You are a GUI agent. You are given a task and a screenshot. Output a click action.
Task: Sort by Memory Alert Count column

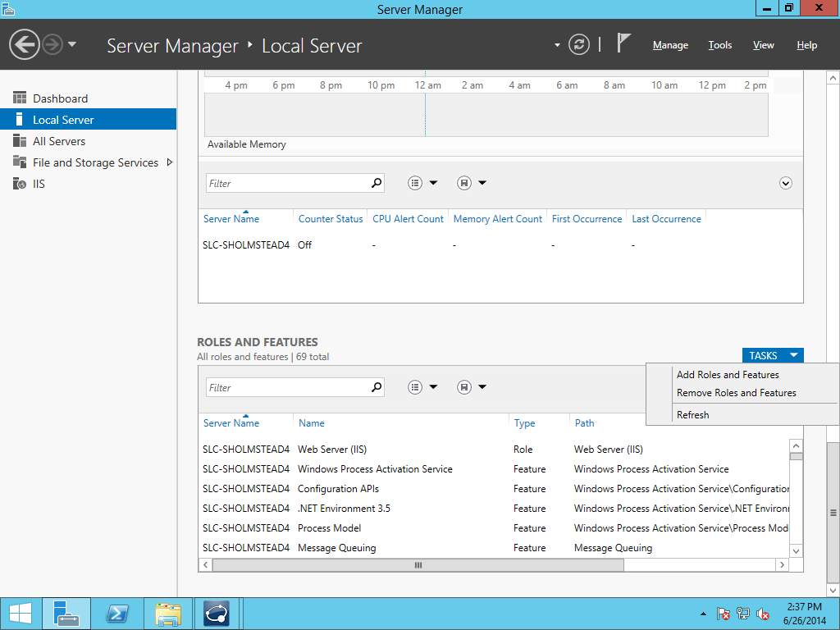[498, 218]
